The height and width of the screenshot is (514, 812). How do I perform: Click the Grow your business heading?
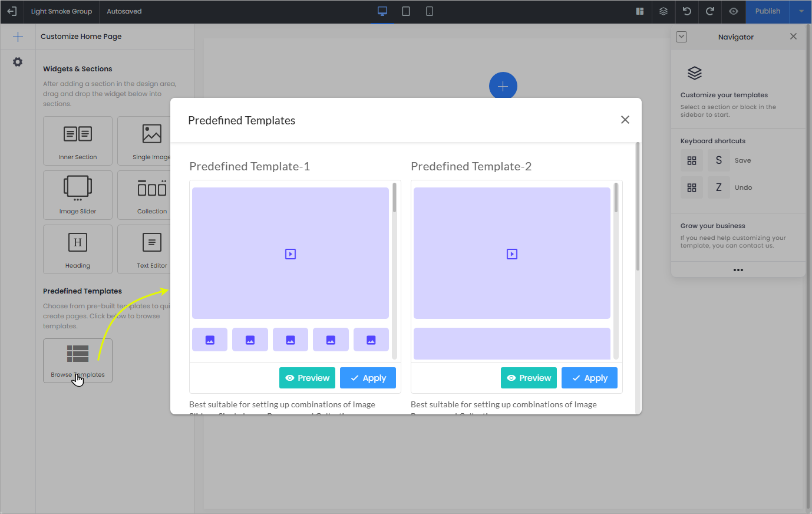coord(713,226)
